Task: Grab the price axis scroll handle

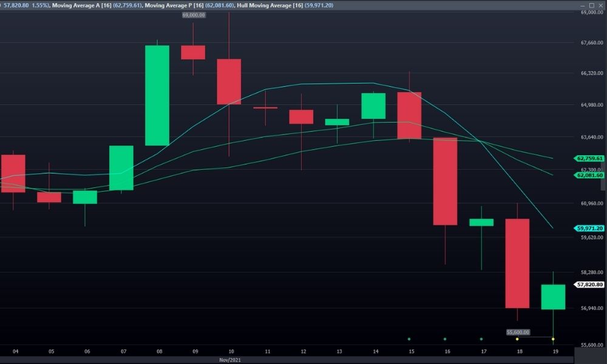Action: pos(603,176)
